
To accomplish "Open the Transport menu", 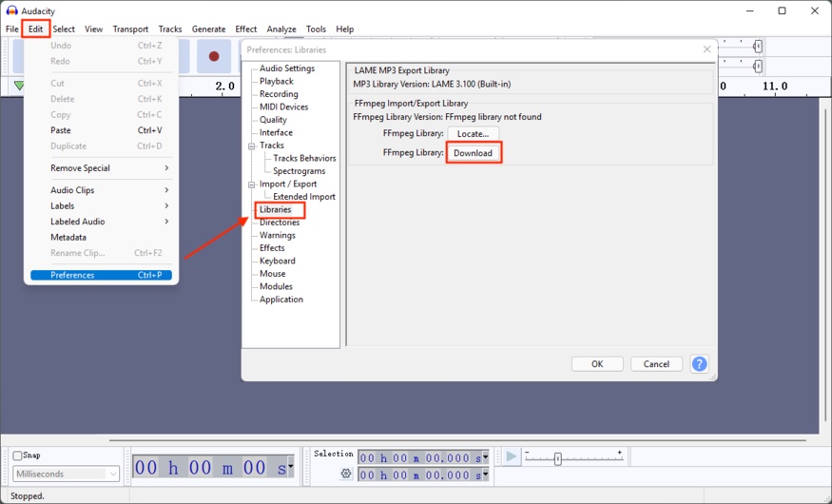I will tap(130, 29).
